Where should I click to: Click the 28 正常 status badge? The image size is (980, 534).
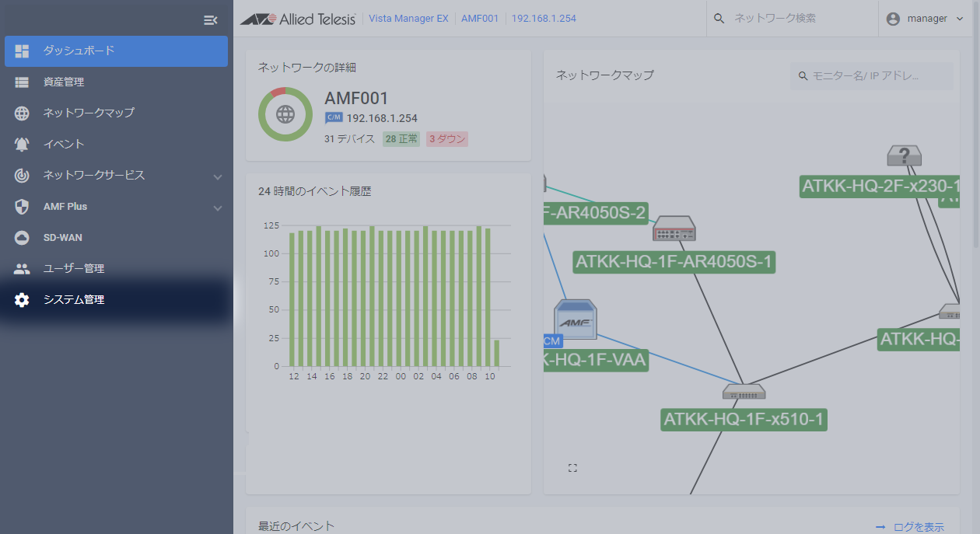401,139
